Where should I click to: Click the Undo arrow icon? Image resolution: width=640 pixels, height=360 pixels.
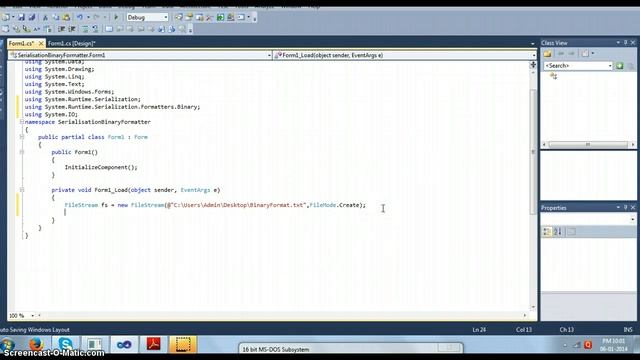[x=80, y=17]
